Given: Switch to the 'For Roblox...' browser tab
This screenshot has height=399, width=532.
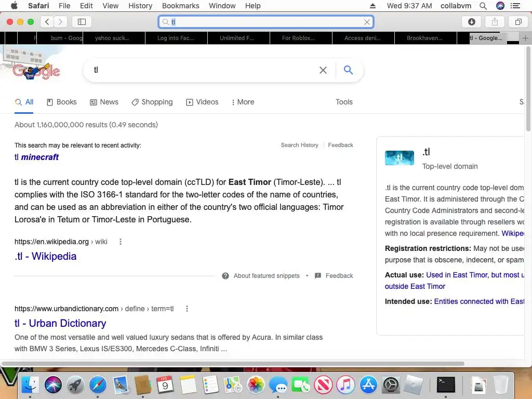Looking at the screenshot, I should pos(301,38).
